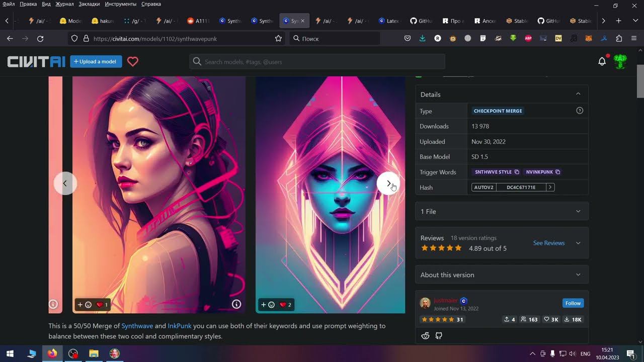Add a reaction to the first portrait image
This screenshot has height=362, width=644.
[x=84, y=305]
